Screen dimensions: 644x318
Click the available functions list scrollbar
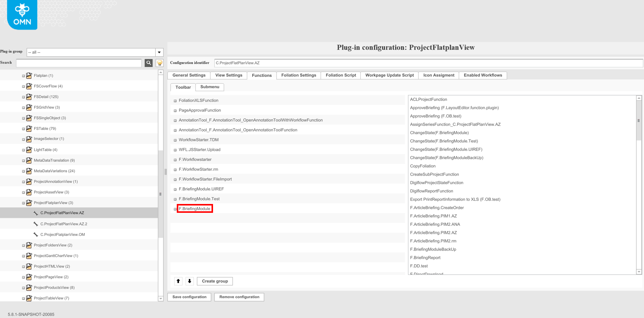click(x=639, y=120)
